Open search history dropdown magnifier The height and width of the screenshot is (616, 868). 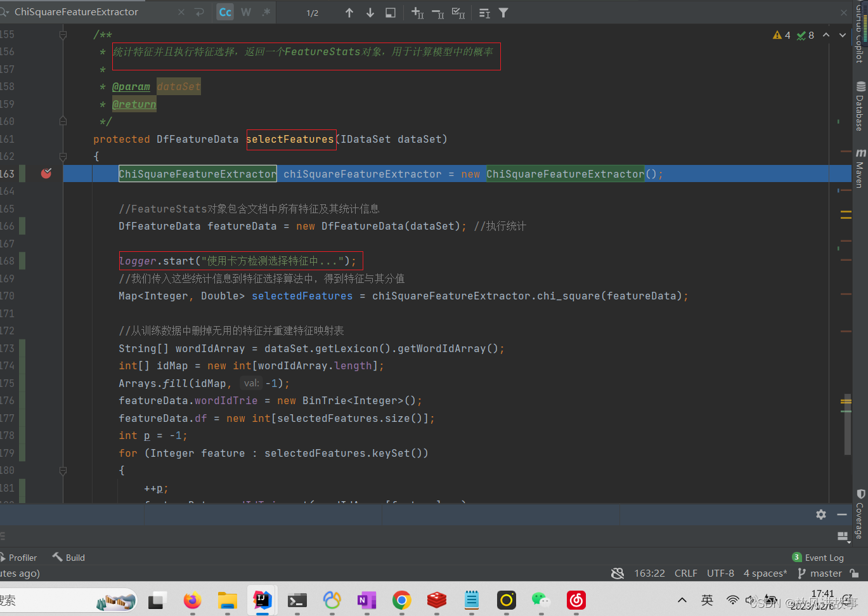point(4,12)
